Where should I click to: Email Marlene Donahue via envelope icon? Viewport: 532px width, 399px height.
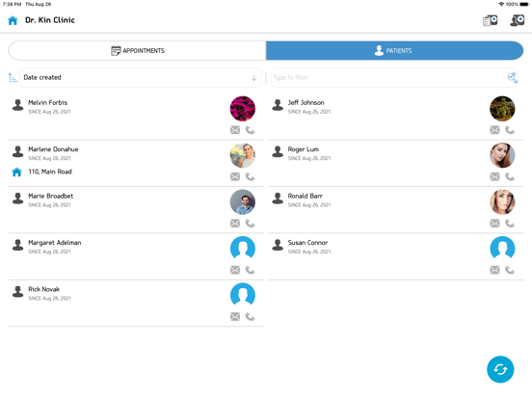[235, 176]
